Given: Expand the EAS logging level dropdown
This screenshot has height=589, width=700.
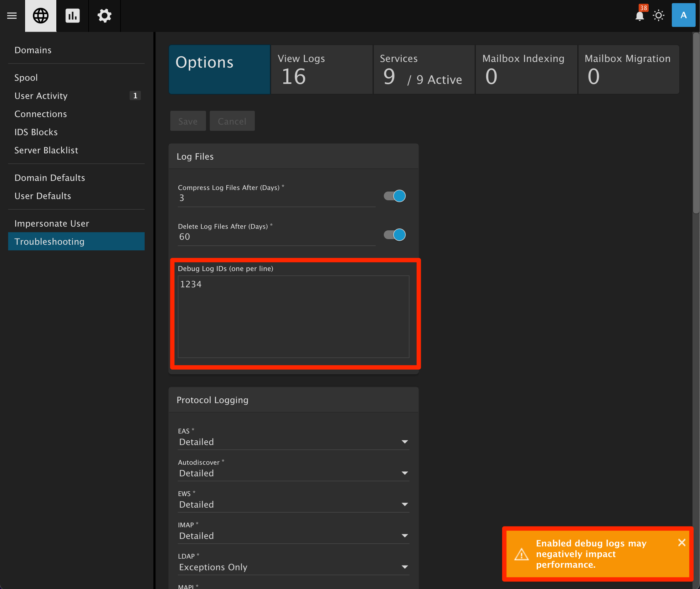Looking at the screenshot, I should (293, 442).
